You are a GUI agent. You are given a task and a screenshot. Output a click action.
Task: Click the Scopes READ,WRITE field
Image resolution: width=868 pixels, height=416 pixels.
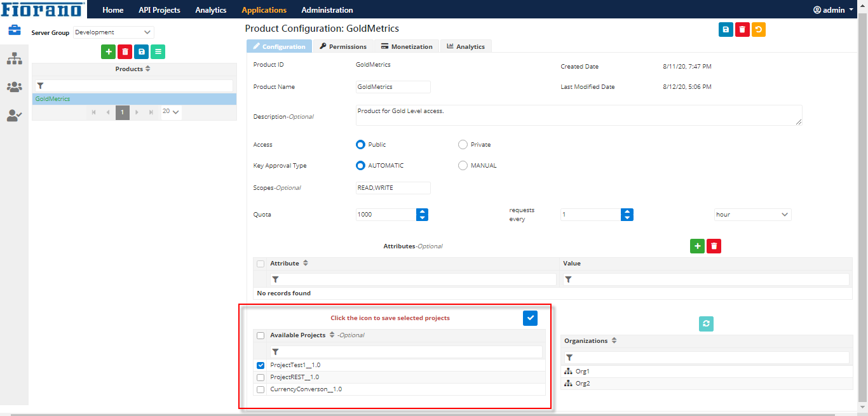tap(393, 188)
